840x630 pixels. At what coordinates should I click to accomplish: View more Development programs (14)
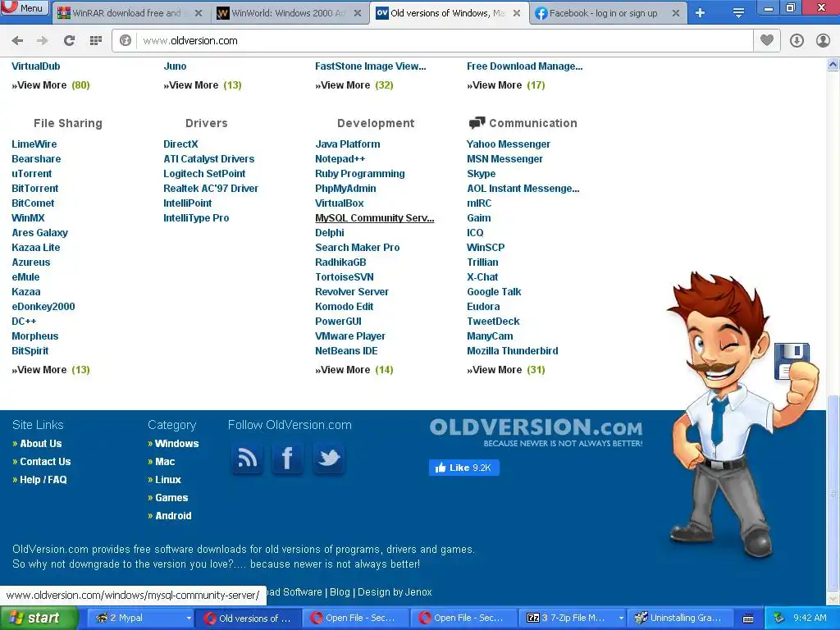pyautogui.click(x=354, y=370)
